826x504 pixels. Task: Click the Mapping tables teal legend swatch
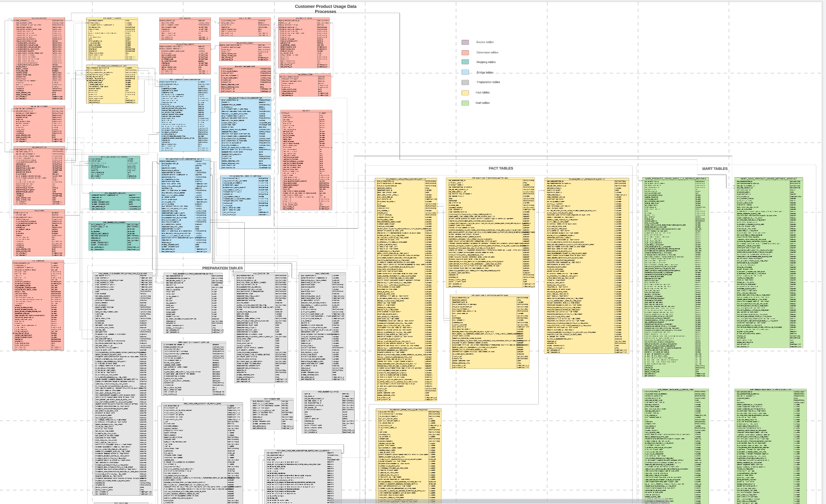pos(465,62)
